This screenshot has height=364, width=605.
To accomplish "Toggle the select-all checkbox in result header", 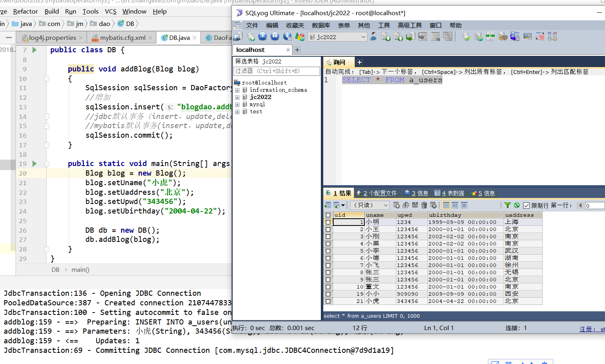I will tap(328, 215).
